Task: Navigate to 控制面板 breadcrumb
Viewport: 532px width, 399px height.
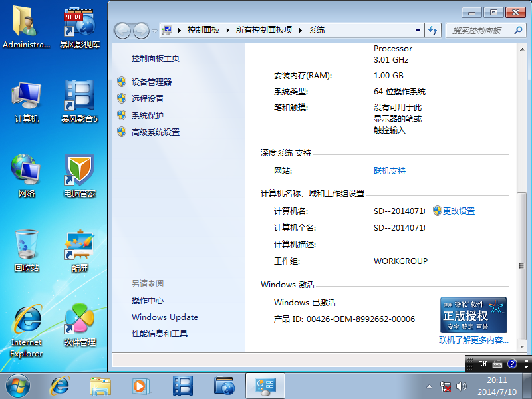Action: click(x=203, y=30)
